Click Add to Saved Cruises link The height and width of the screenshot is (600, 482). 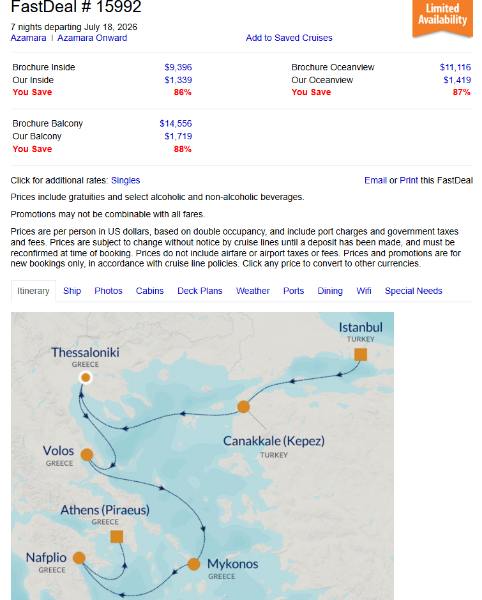coord(289,38)
